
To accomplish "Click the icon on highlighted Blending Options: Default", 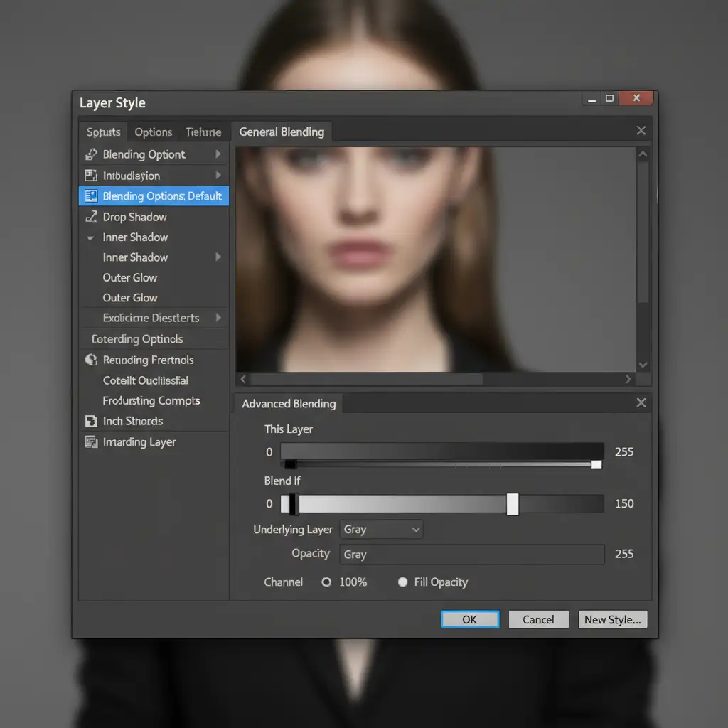I will click(x=91, y=196).
